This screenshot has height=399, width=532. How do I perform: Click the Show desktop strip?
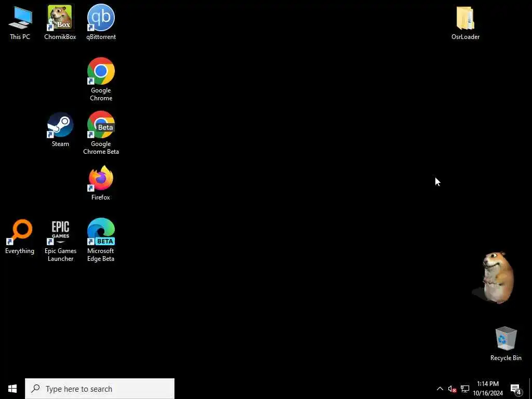pos(530,389)
